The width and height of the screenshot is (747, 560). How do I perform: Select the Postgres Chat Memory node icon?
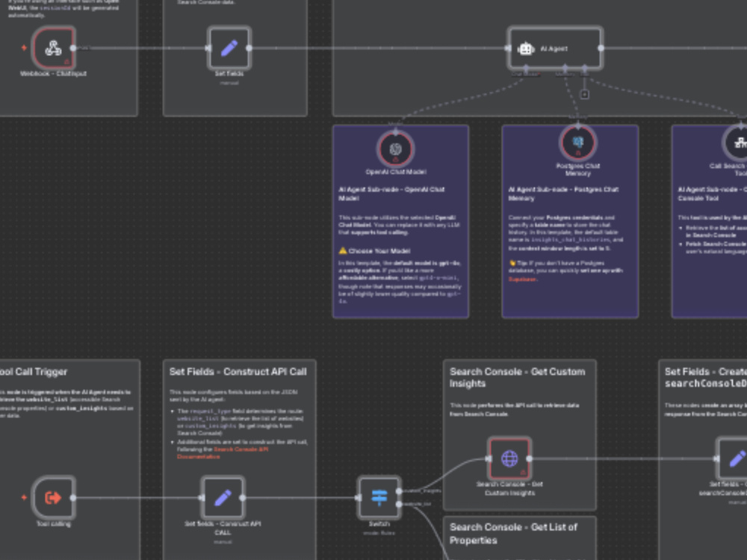click(x=578, y=143)
